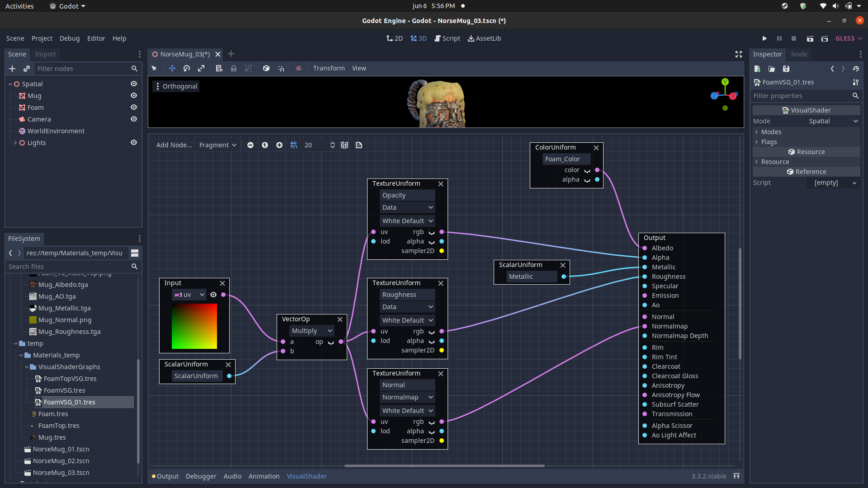Viewport: 868px width, 488px height.
Task: Click the UV gradient preview in the Input node
Action: 194,326
